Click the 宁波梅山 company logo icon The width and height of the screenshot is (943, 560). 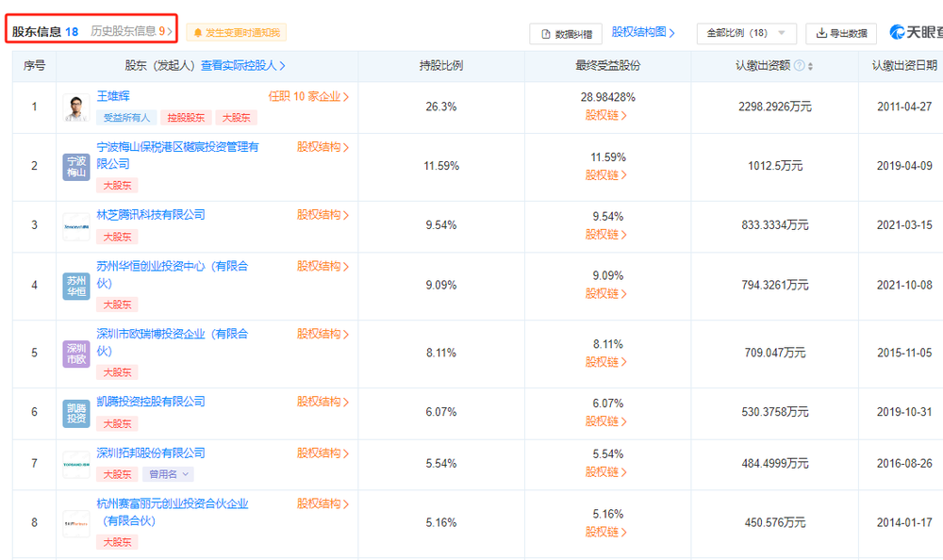point(76,167)
